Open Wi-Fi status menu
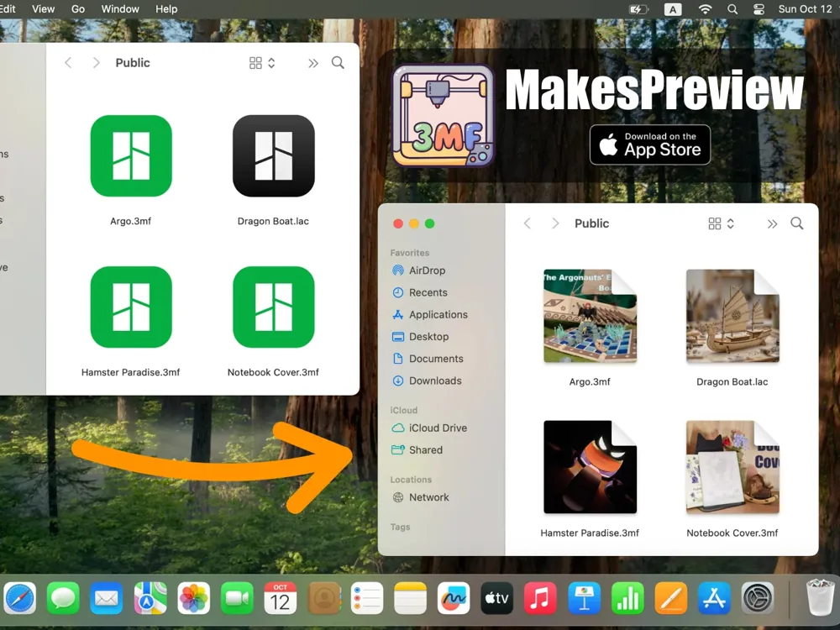The width and height of the screenshot is (840, 630). [x=705, y=9]
